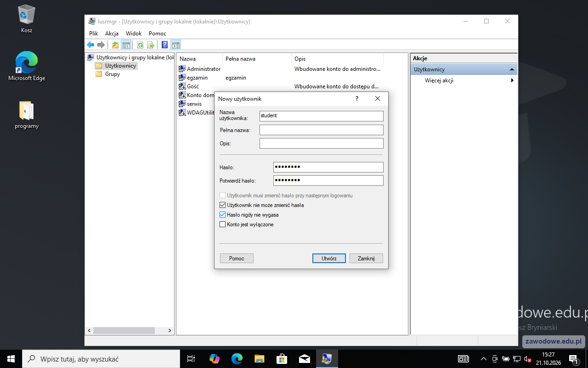Toggle the show/hide console tree icon
588x368 pixels.
(126, 45)
